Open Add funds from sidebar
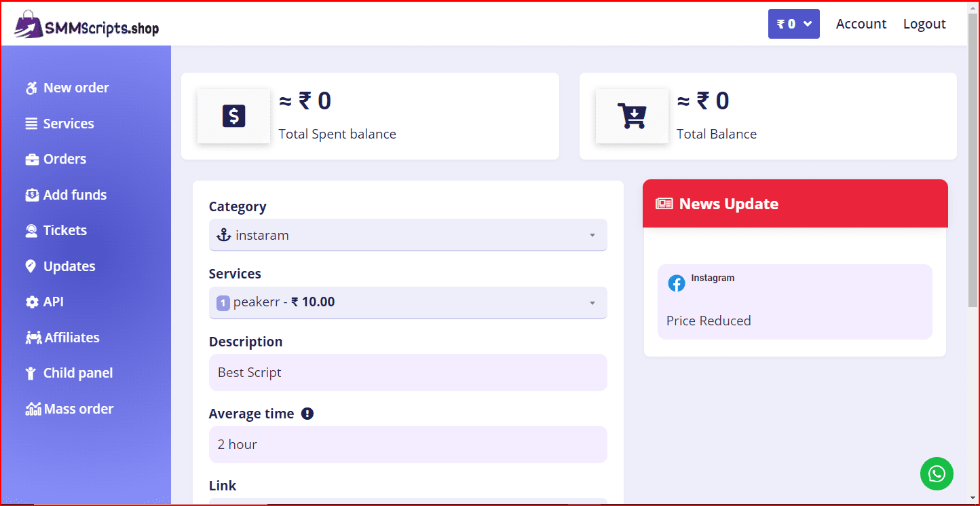Screen dimensions: 980x506 point(75,195)
